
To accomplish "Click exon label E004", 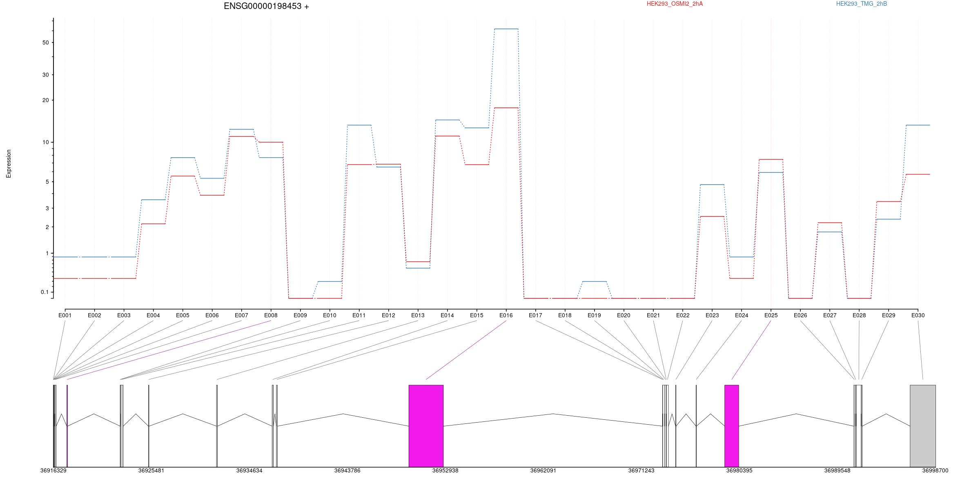I will (153, 315).
